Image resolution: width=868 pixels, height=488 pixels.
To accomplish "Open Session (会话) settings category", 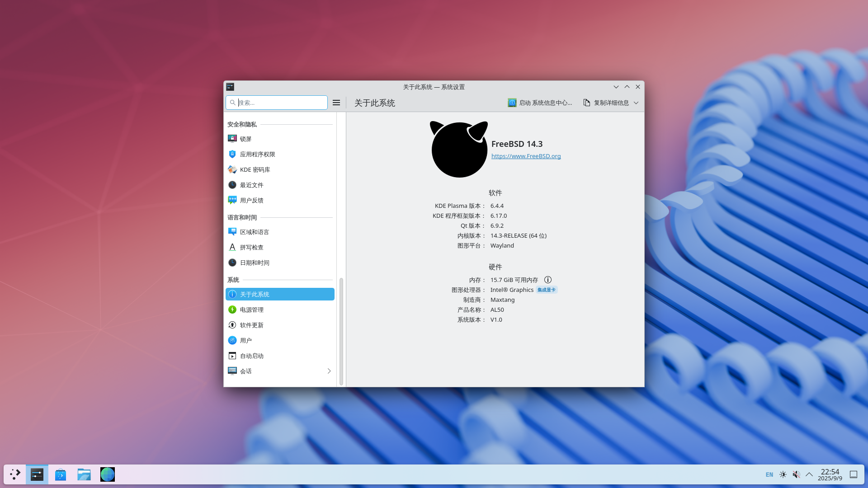I will click(280, 371).
